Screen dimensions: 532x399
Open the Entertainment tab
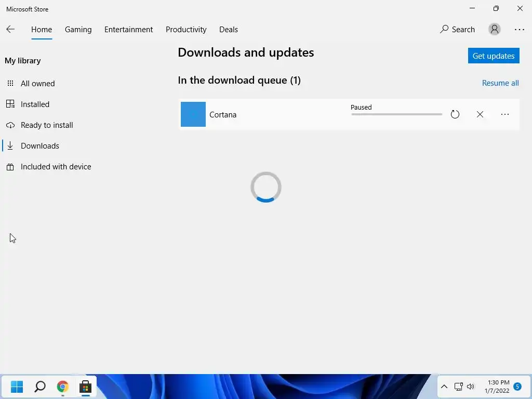pos(129,30)
